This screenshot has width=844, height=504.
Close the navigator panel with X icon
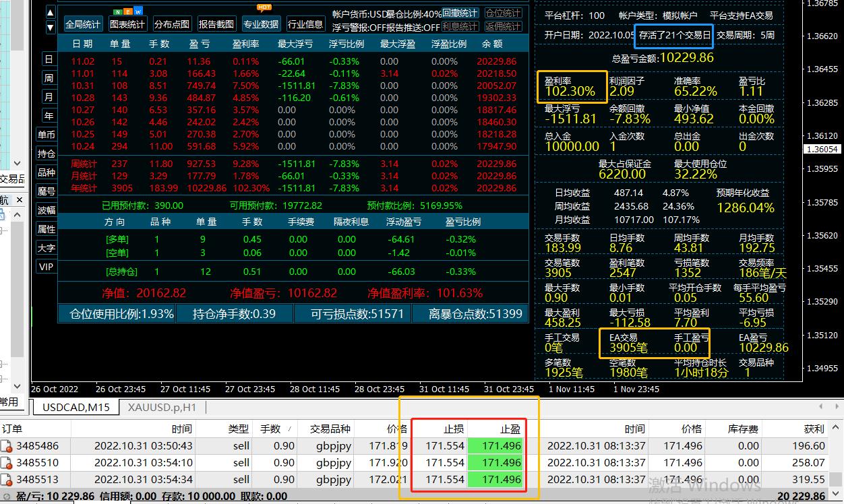click(x=20, y=199)
